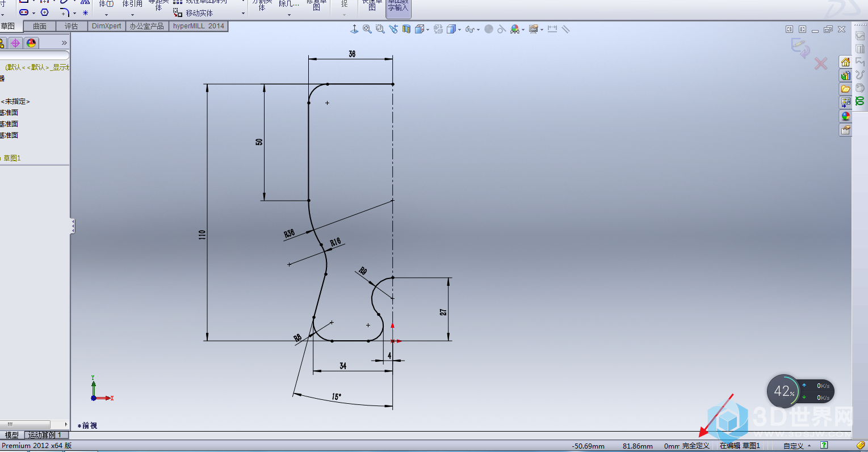
Task: Click the View Orientation (normal to) icon
Action: pos(355,29)
